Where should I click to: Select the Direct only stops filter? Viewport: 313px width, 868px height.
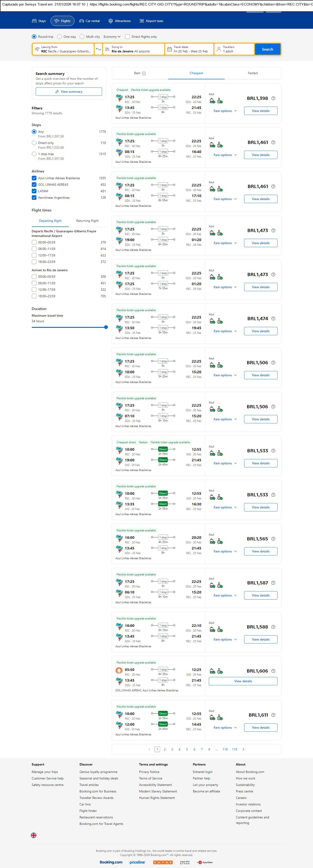click(34, 143)
